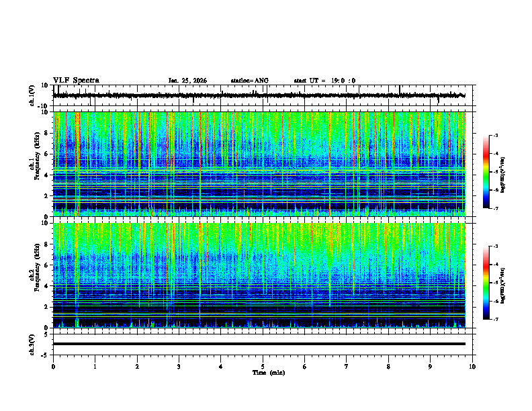Click the "8" kHz tick on ch.2 frequency axis

(x=46, y=244)
